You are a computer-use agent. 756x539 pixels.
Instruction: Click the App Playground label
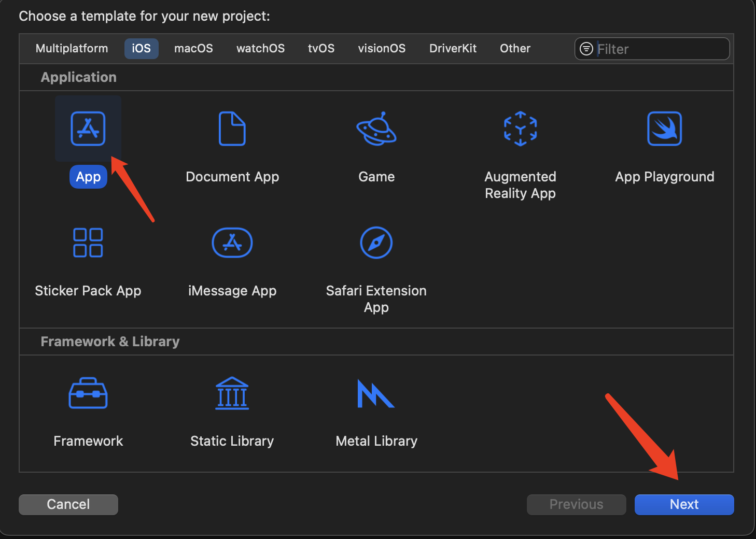[665, 177]
